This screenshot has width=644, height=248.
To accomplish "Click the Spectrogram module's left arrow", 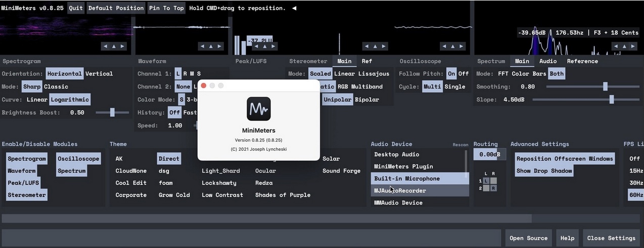I will coord(105,46).
